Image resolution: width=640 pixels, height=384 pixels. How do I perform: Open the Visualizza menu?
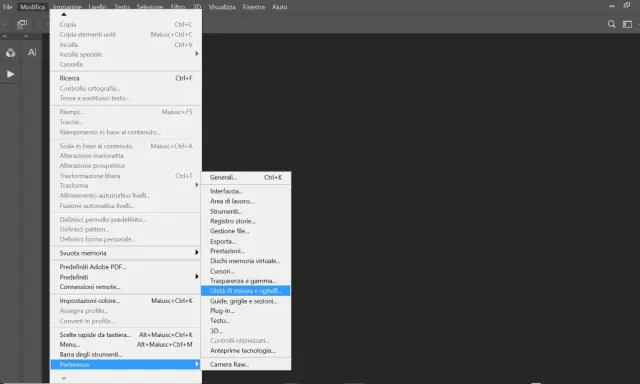pyautogui.click(x=222, y=7)
